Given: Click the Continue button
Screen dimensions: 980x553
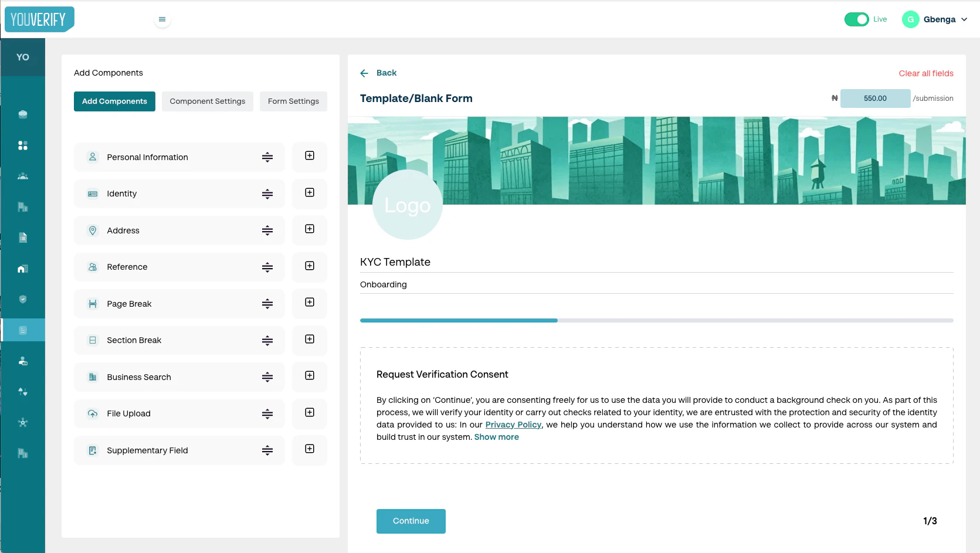Looking at the screenshot, I should pyautogui.click(x=411, y=521).
